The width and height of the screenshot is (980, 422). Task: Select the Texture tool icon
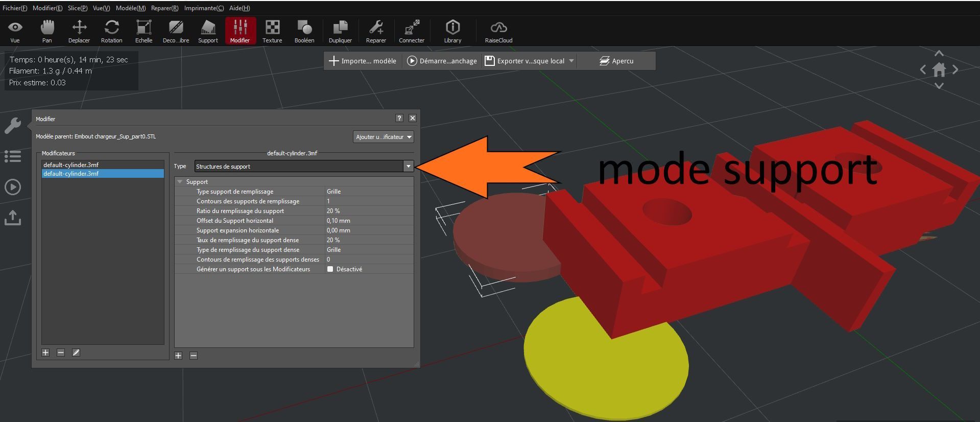click(x=272, y=31)
